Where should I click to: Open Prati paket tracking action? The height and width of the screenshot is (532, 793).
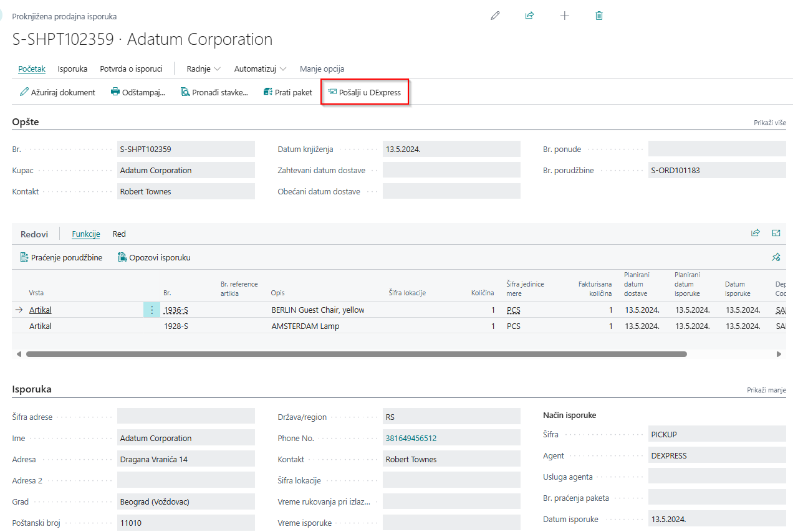coord(287,92)
